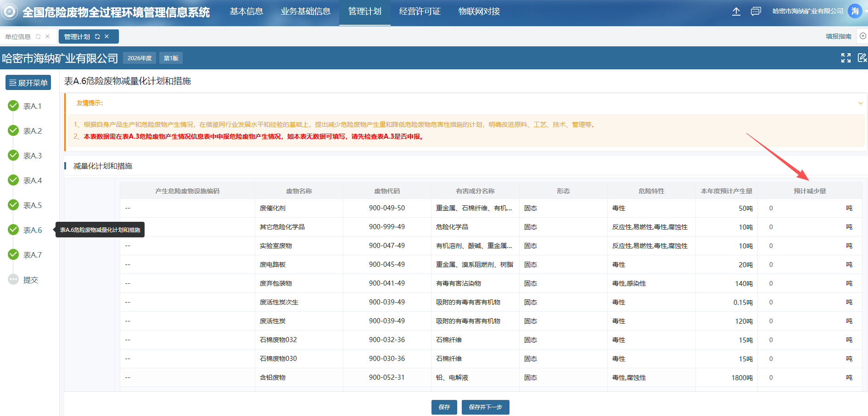Click the circled X close-all tabs icon
The image size is (868, 416).
(x=863, y=36)
